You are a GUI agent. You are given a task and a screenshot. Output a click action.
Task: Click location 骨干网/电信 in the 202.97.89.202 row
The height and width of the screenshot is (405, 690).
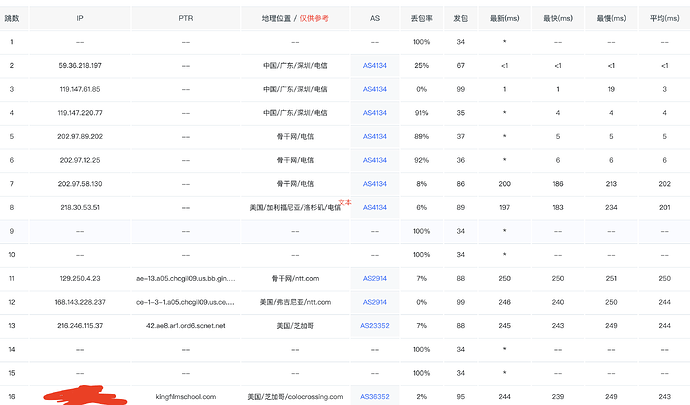coord(295,136)
